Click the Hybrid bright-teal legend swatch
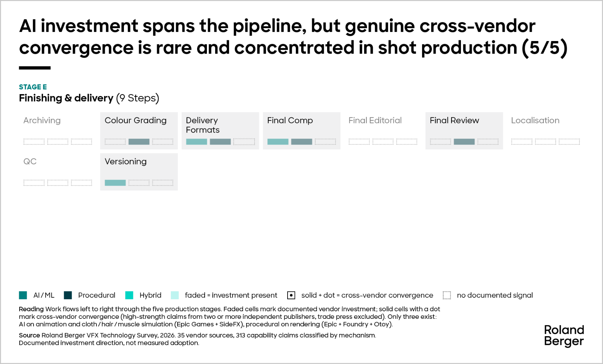The width and height of the screenshot is (603, 364). tap(129, 295)
